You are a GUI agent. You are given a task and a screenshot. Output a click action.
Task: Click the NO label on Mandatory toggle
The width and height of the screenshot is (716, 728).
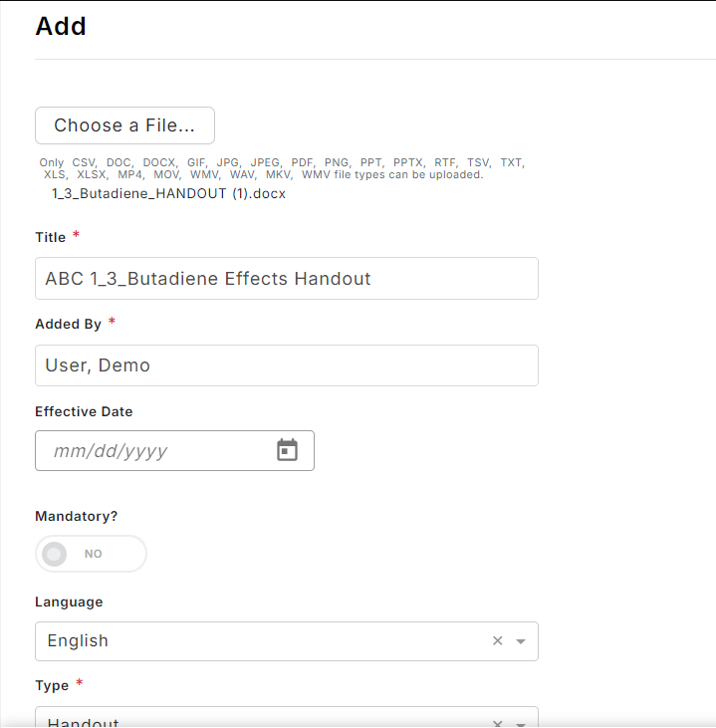click(93, 554)
